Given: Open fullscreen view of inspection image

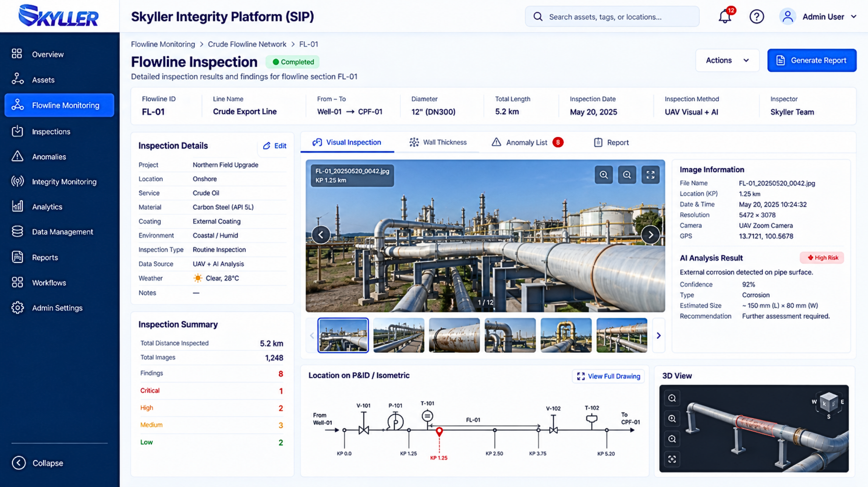Looking at the screenshot, I should [650, 175].
